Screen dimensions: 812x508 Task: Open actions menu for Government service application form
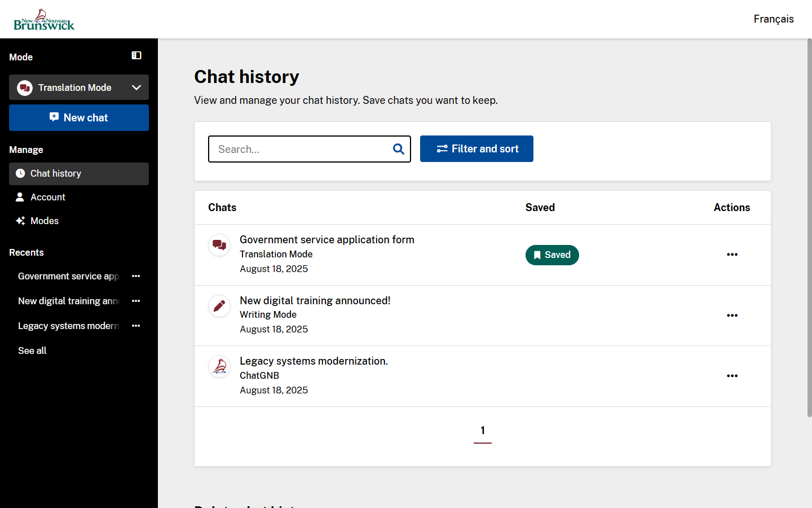click(732, 255)
